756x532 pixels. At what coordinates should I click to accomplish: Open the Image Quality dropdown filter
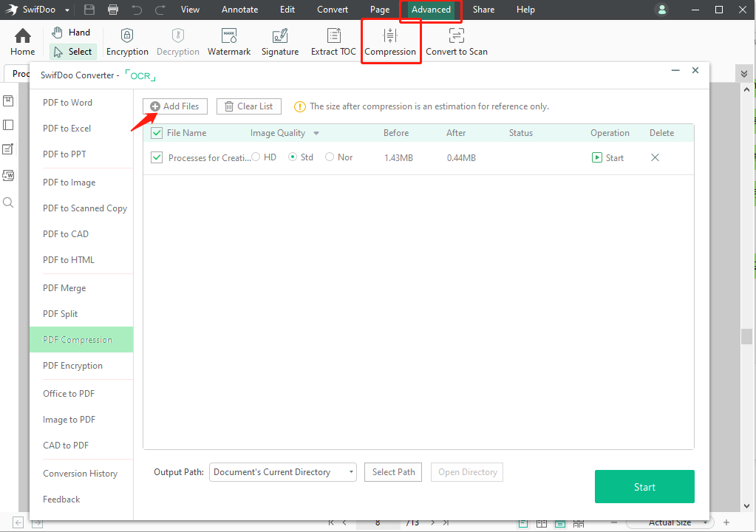click(x=317, y=132)
